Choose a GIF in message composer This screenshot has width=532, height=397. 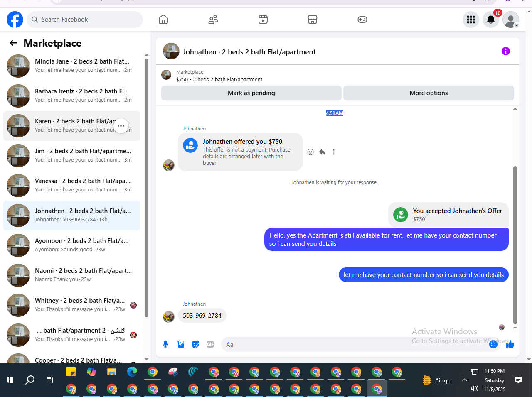tap(210, 344)
